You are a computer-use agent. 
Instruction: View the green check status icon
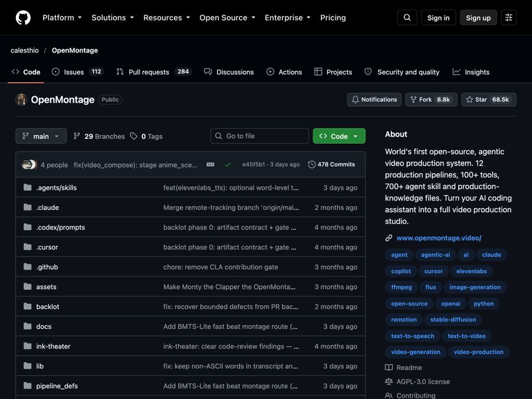click(x=228, y=164)
